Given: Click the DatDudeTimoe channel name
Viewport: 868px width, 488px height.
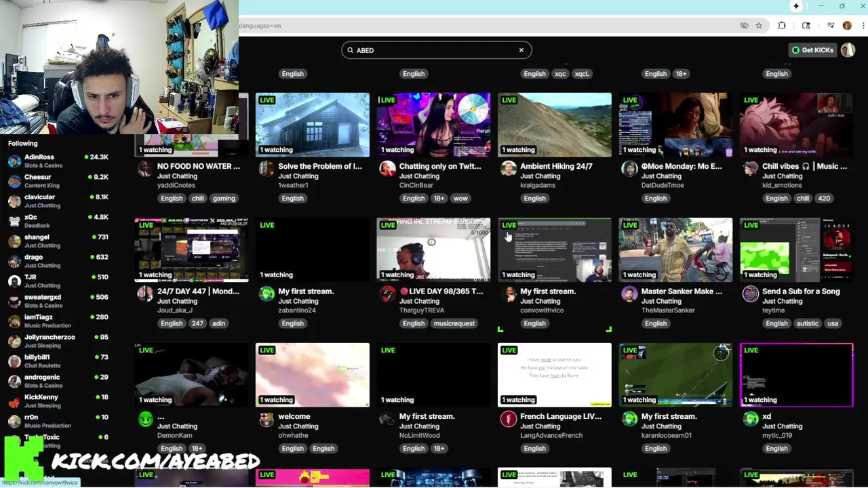Looking at the screenshot, I should 663,185.
